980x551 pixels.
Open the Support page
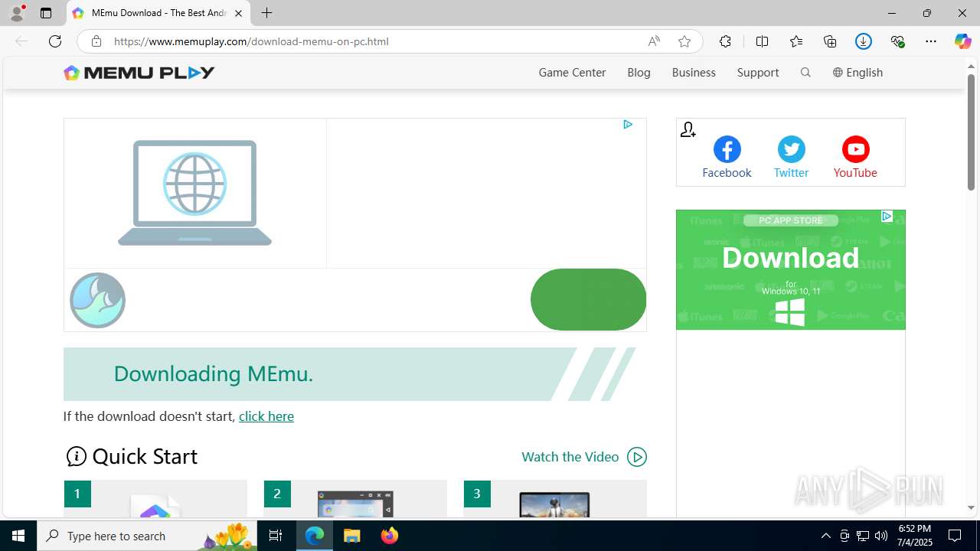(x=758, y=72)
